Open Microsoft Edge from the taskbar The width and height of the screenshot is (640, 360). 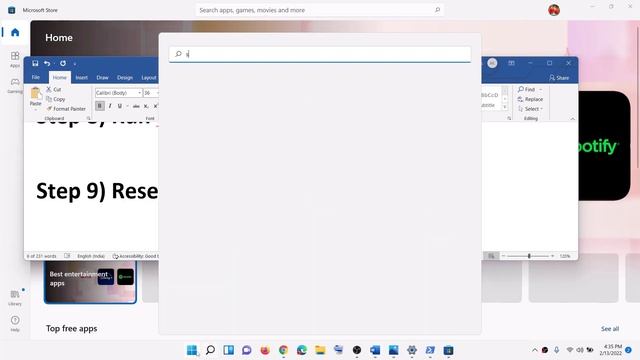(x=302, y=350)
